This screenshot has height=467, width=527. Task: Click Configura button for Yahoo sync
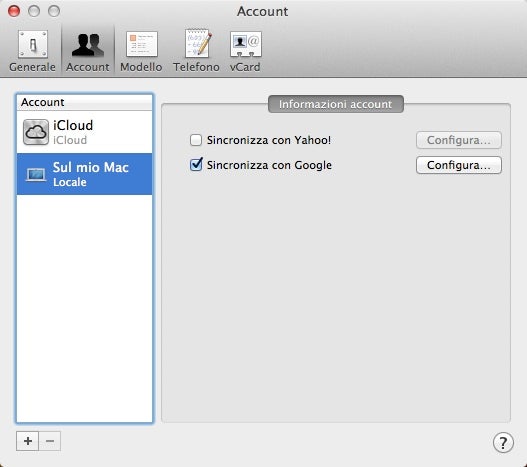(x=458, y=140)
